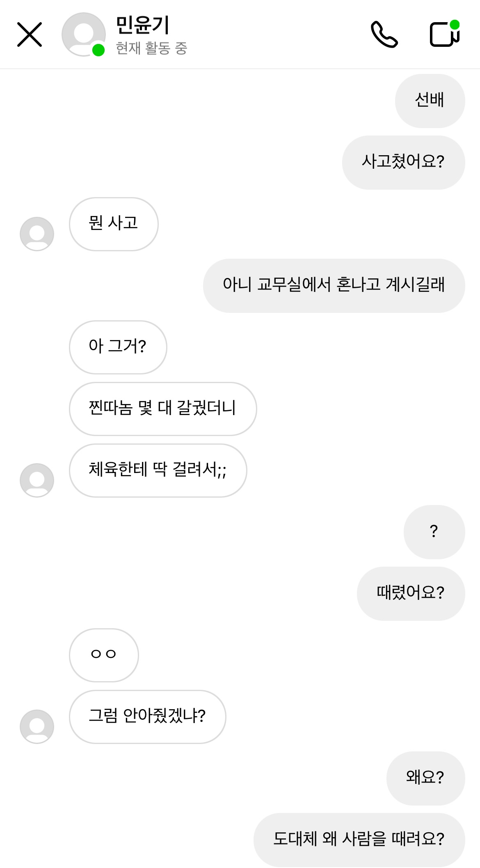Tap the '현재 활동 중' status text
The image size is (480, 868).
151,48
